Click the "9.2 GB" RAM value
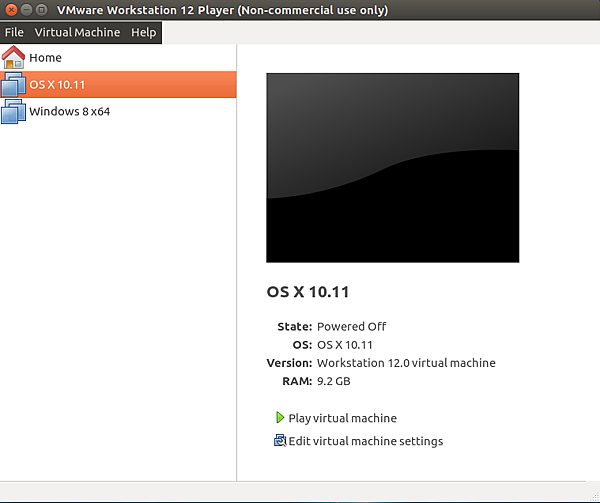Screen dimensions: 600x503 [334, 381]
